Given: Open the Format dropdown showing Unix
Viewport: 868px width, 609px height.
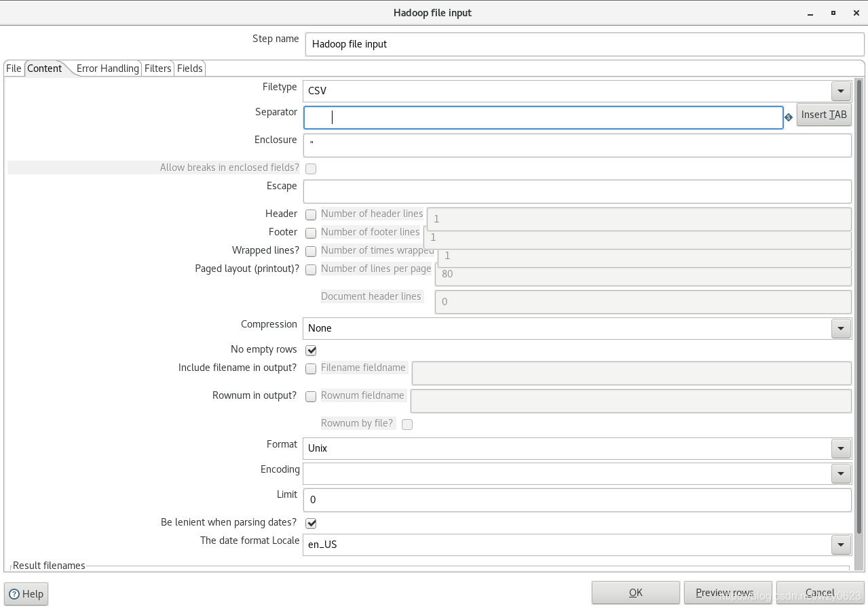Looking at the screenshot, I should [841, 448].
